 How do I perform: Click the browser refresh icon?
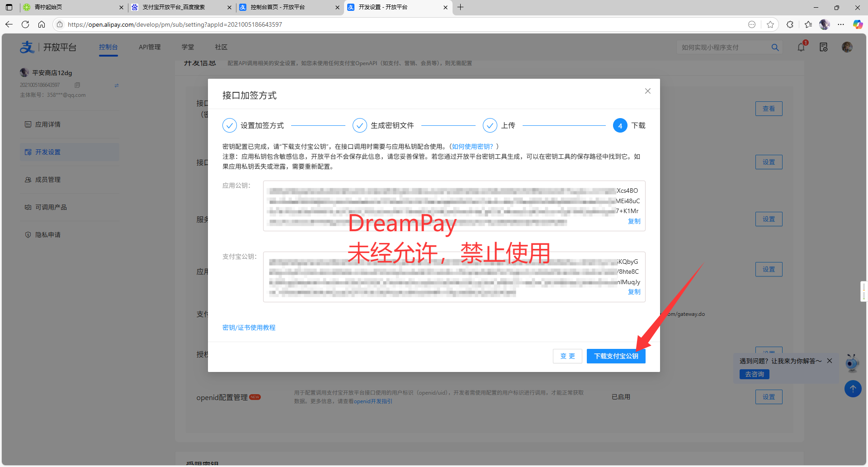click(25, 24)
